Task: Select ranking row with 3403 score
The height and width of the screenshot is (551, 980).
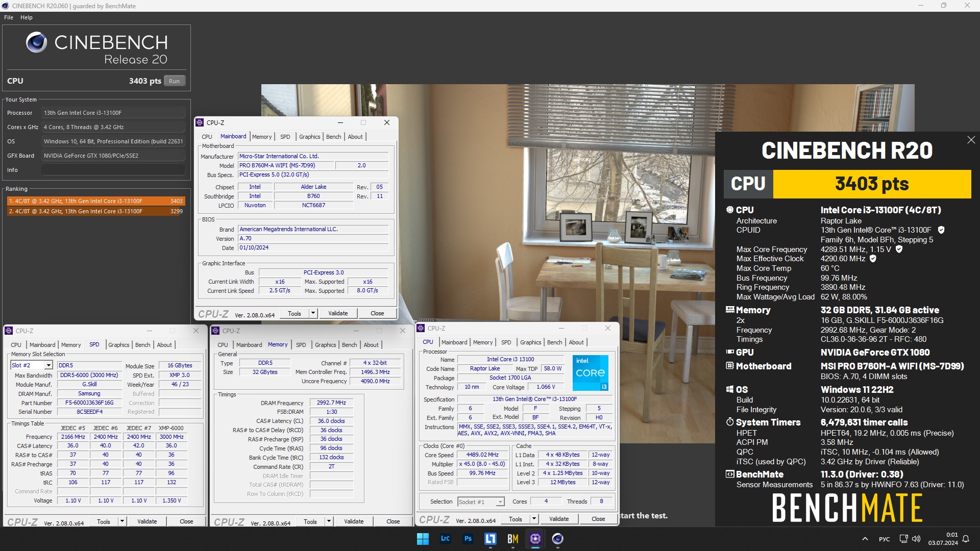Action: 95,201
